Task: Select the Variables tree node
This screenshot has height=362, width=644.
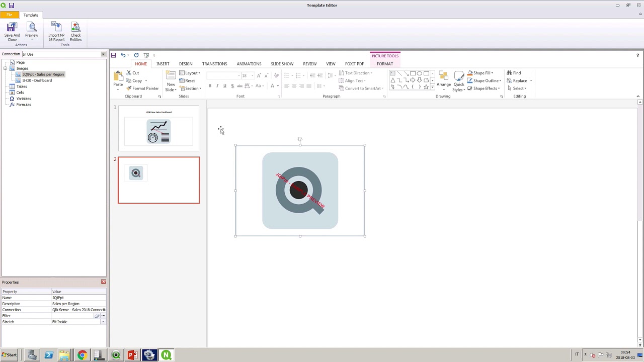Action: point(24,99)
